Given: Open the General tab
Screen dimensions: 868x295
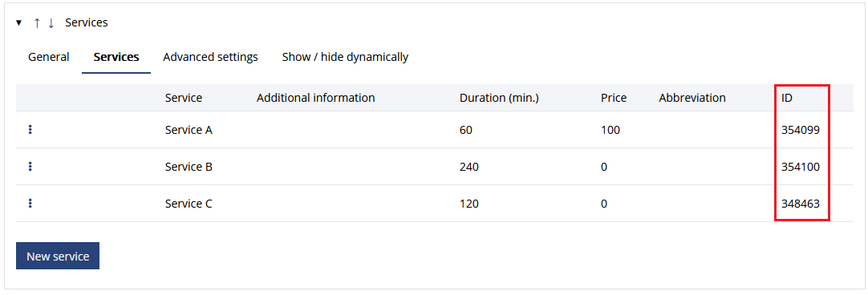Looking at the screenshot, I should pos(49,56).
